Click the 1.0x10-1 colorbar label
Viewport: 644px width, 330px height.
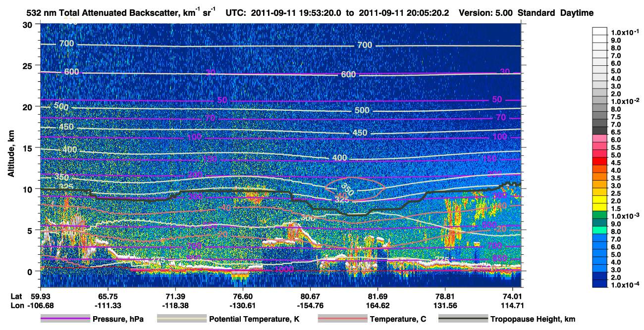[625, 32]
